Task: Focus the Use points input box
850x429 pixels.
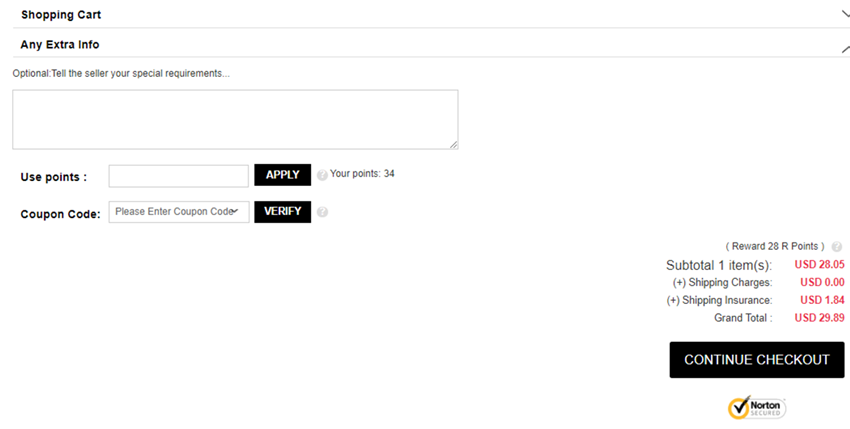Action: (x=178, y=176)
